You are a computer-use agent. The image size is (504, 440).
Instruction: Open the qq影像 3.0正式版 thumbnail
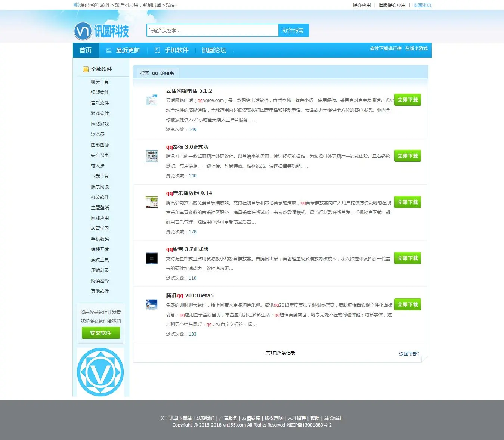152,156
